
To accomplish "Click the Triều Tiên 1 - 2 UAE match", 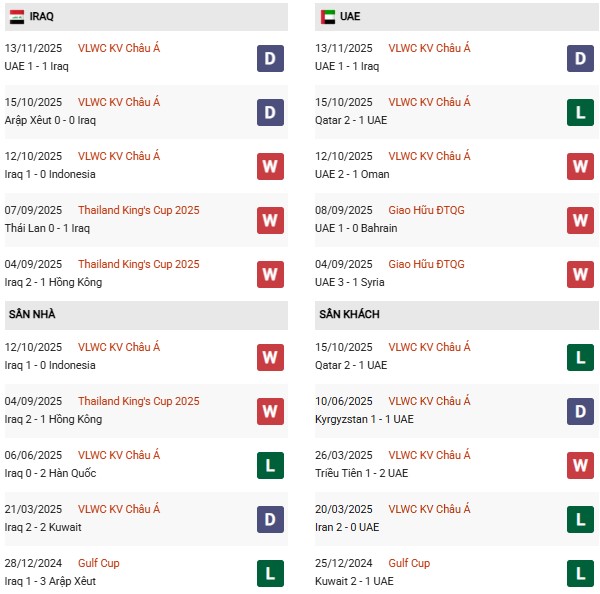I will coord(365,473).
